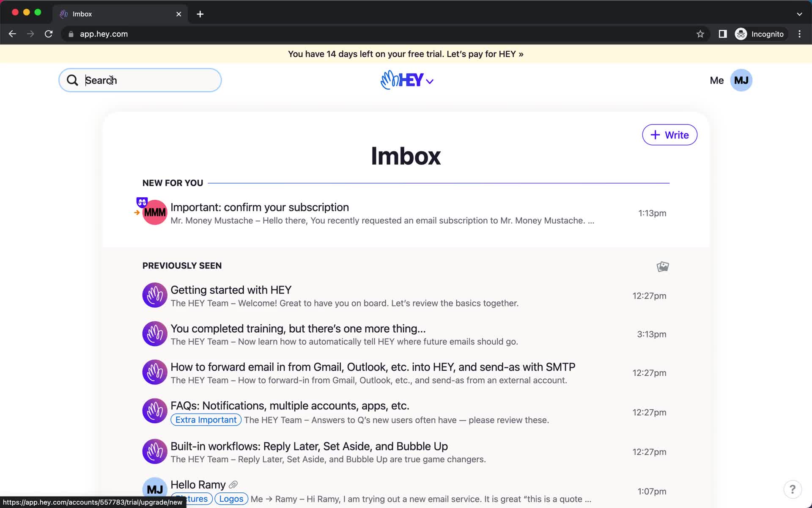Click the search magnifier icon
The height and width of the screenshot is (508, 812).
pyautogui.click(x=72, y=80)
